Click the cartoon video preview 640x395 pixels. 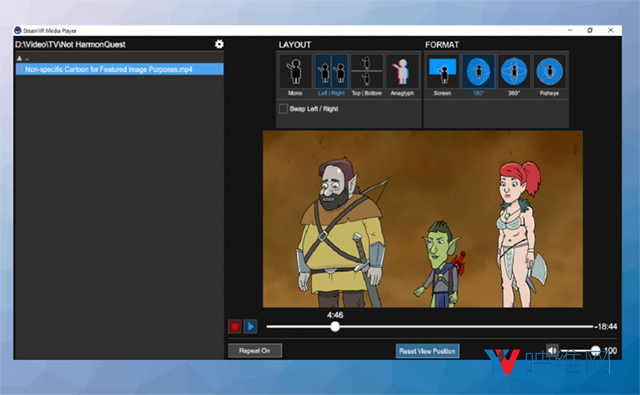point(423,219)
